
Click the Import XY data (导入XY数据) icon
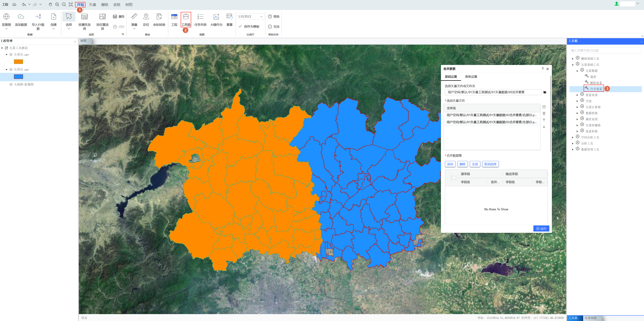click(x=38, y=17)
